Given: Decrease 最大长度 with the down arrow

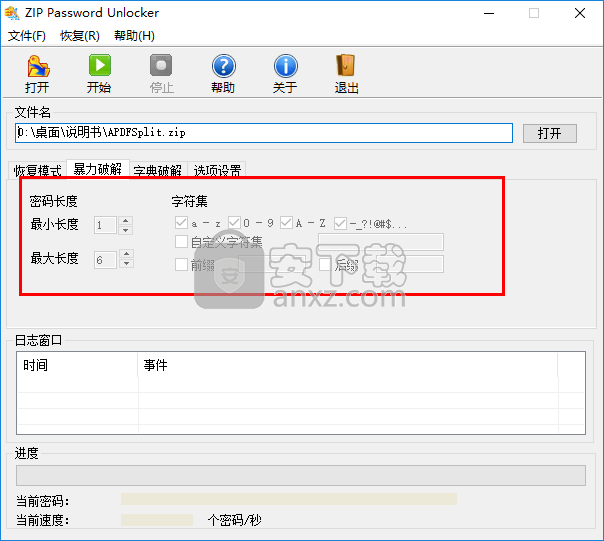Looking at the screenshot, I should coord(126,264).
